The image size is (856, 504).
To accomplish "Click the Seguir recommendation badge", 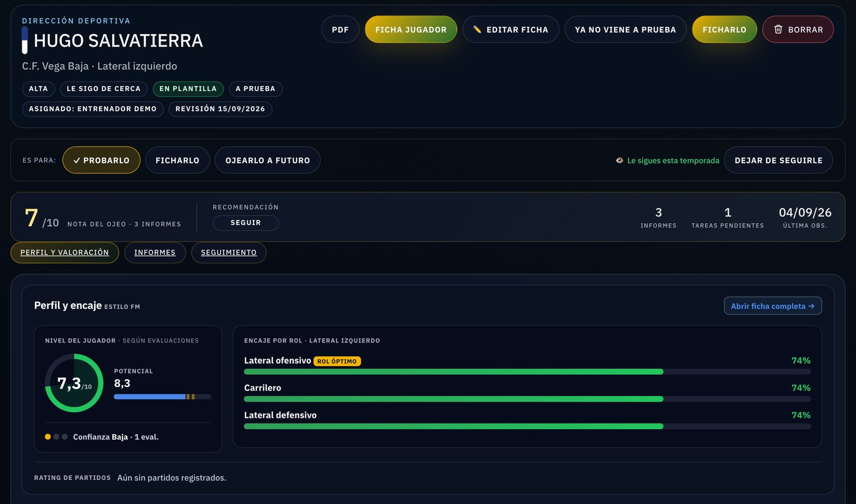I will pyautogui.click(x=246, y=223).
